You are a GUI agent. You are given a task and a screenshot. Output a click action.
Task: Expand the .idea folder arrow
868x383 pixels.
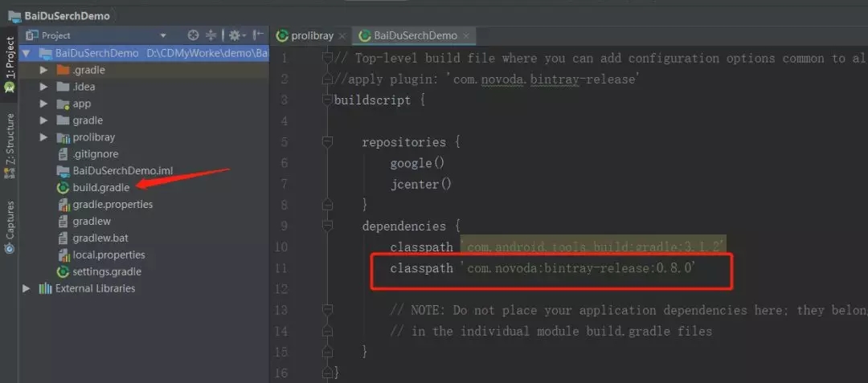pos(43,87)
